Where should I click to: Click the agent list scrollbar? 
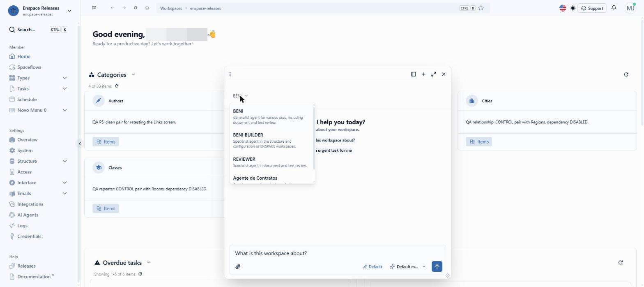coord(314,139)
